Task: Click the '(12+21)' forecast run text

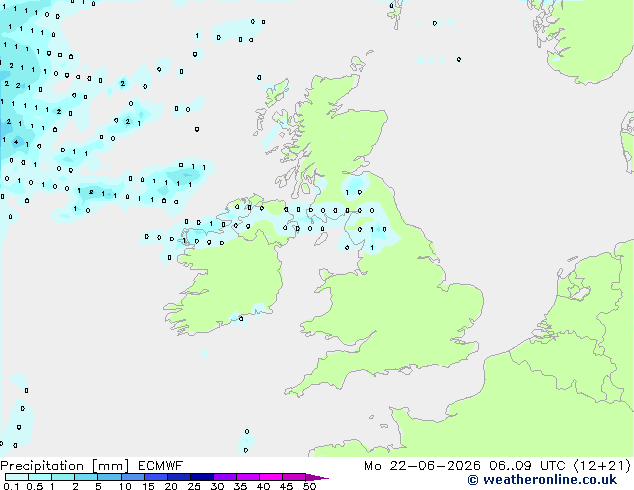Action: (602, 466)
